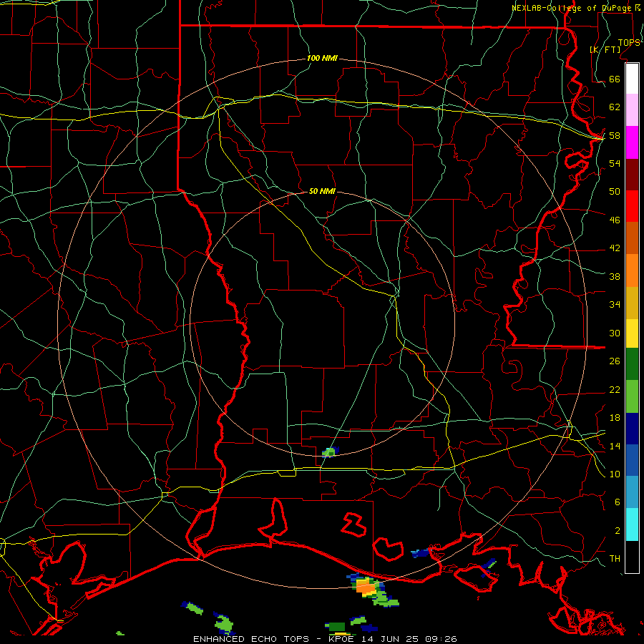Image resolution: width=644 pixels, height=644 pixels.
Task: Click the dark green legend swatch
Action: click(x=632, y=364)
